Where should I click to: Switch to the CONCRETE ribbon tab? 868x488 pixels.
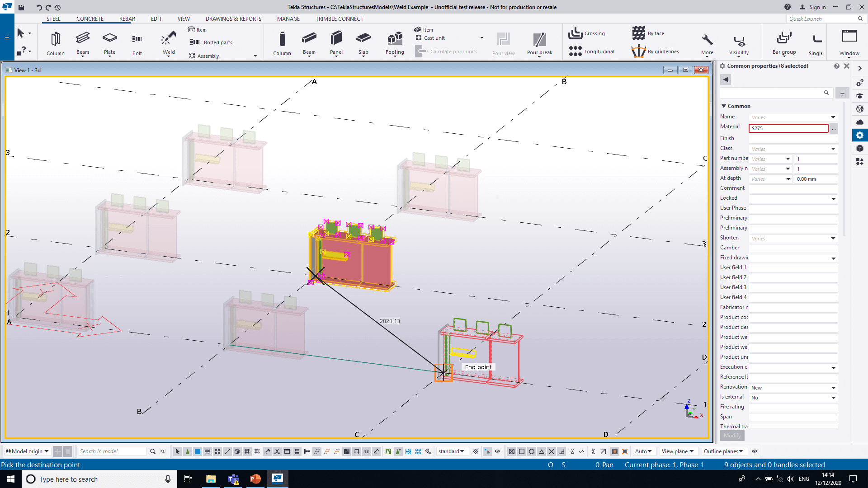click(x=90, y=19)
